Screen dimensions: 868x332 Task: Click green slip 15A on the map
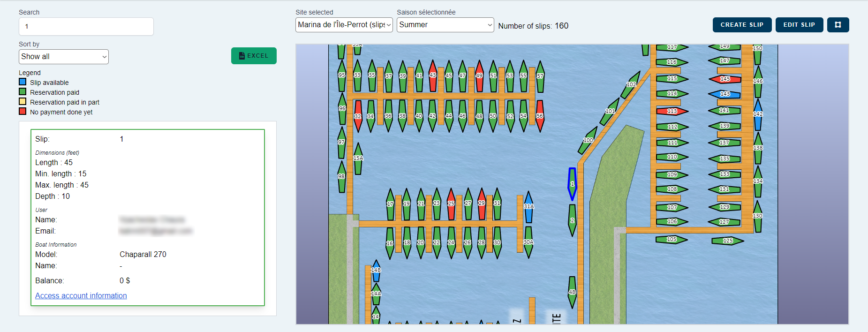(x=358, y=159)
